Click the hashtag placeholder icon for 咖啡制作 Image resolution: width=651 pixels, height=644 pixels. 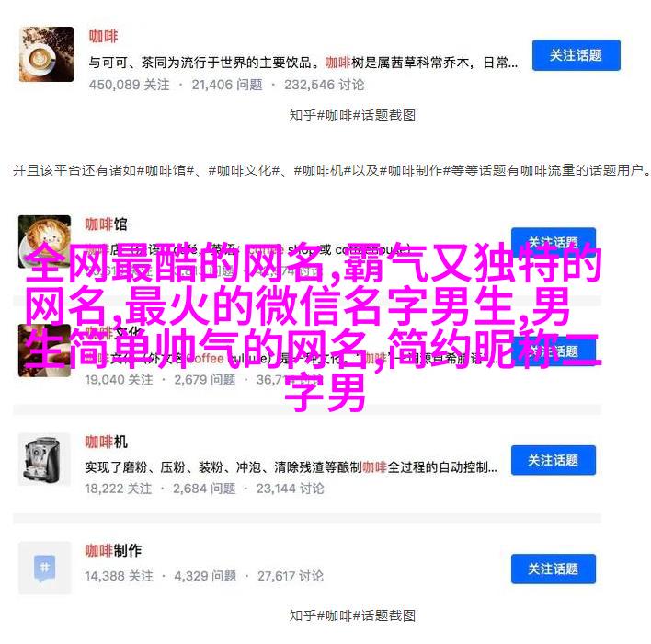point(44,568)
